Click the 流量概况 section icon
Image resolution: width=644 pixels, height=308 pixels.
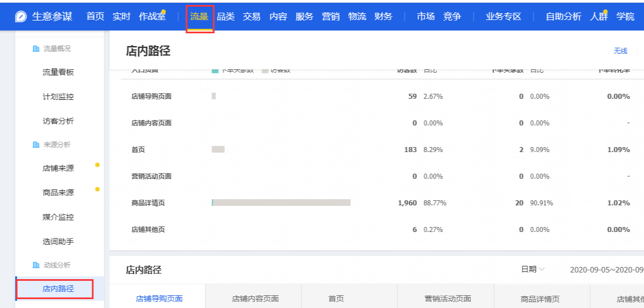pos(36,49)
